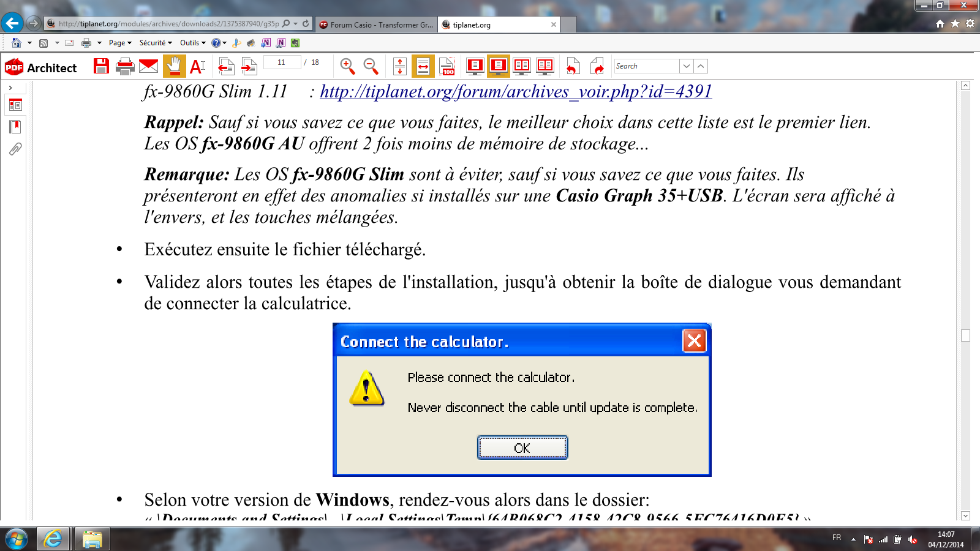Open a new browser tab
The image size is (980, 551).
(568, 24)
